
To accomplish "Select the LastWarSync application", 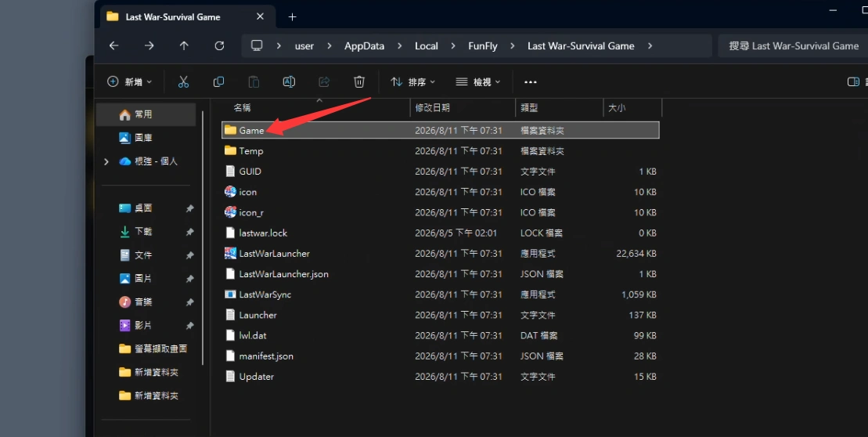I will [441, 294].
